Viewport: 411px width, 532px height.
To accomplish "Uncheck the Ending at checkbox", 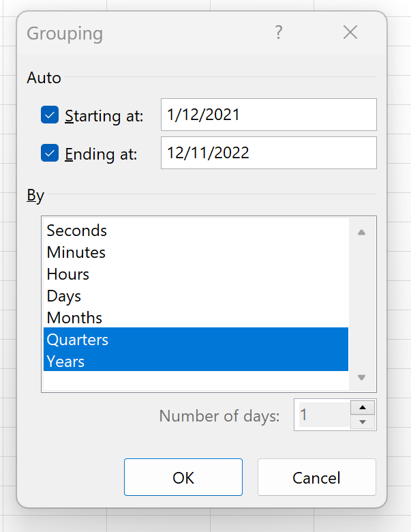I will [50, 153].
